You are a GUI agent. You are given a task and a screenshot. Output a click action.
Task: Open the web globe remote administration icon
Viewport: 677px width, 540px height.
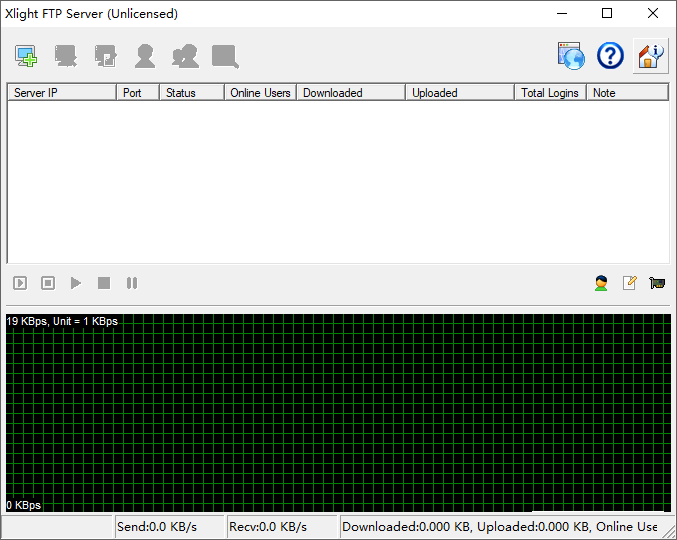(x=571, y=56)
